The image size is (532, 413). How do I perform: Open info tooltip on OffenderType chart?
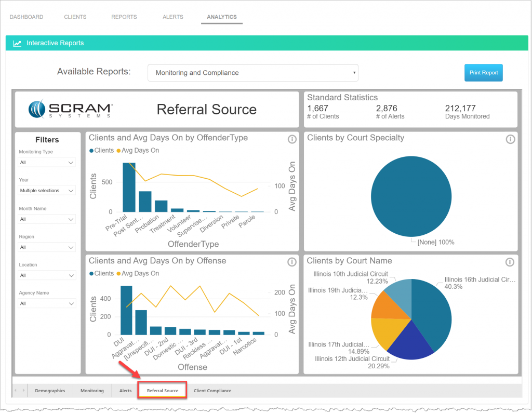[x=292, y=139]
